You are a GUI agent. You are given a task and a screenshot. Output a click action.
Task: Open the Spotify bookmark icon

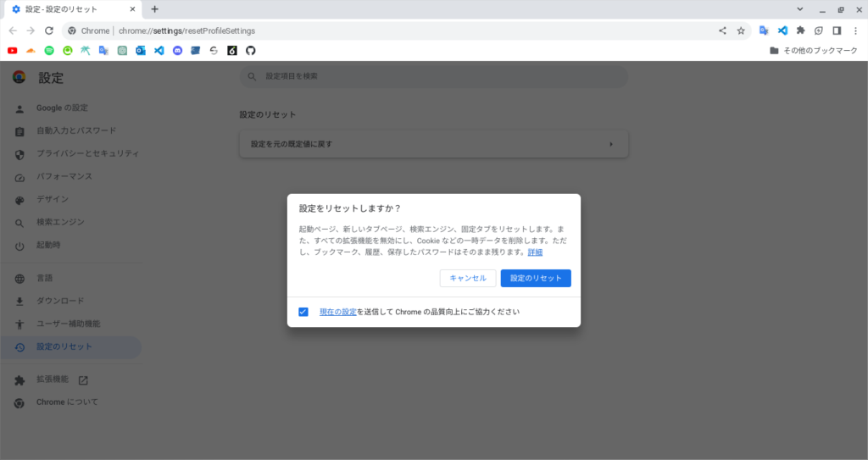click(x=49, y=51)
